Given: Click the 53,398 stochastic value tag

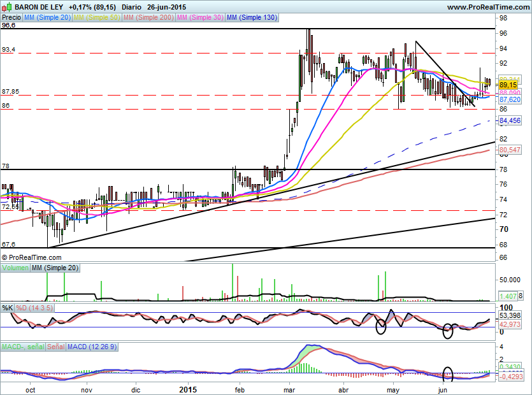Looking at the screenshot, I should click(510, 315).
